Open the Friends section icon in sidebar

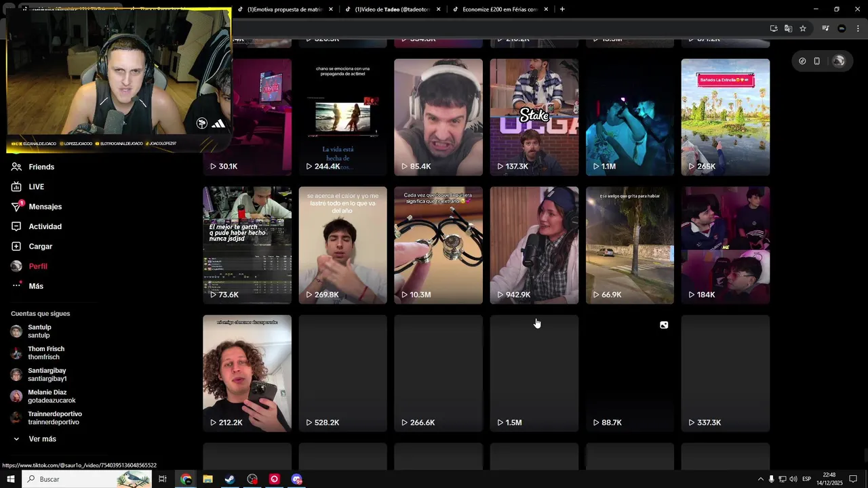pyautogui.click(x=16, y=167)
